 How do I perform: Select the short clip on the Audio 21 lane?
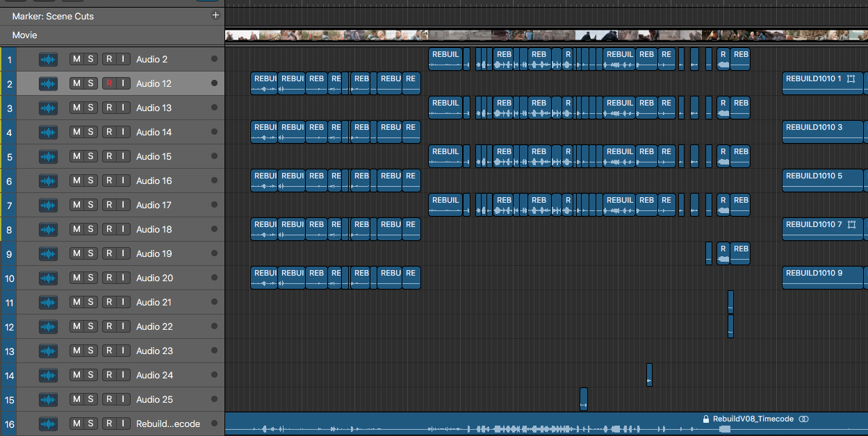pyautogui.click(x=730, y=302)
